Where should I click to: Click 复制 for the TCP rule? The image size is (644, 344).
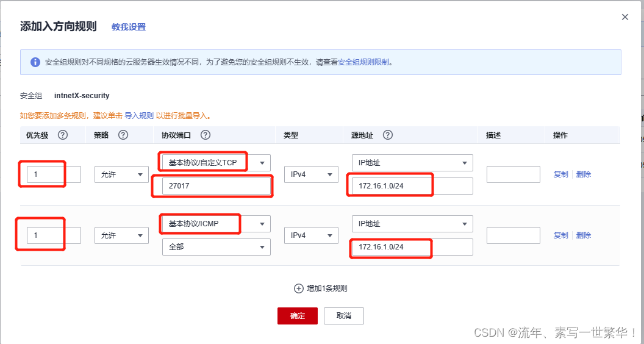point(560,174)
